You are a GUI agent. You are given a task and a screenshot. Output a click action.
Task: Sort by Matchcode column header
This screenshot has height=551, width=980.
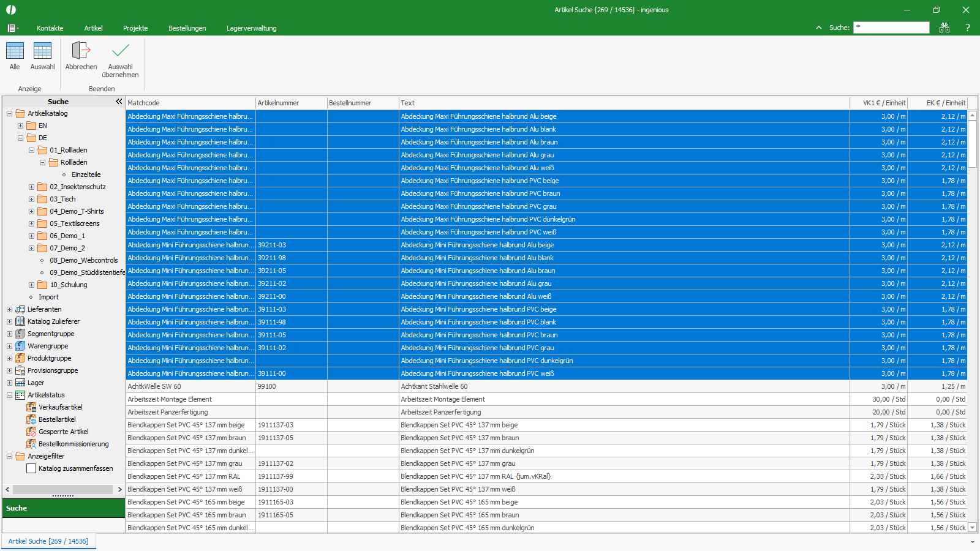tap(190, 103)
